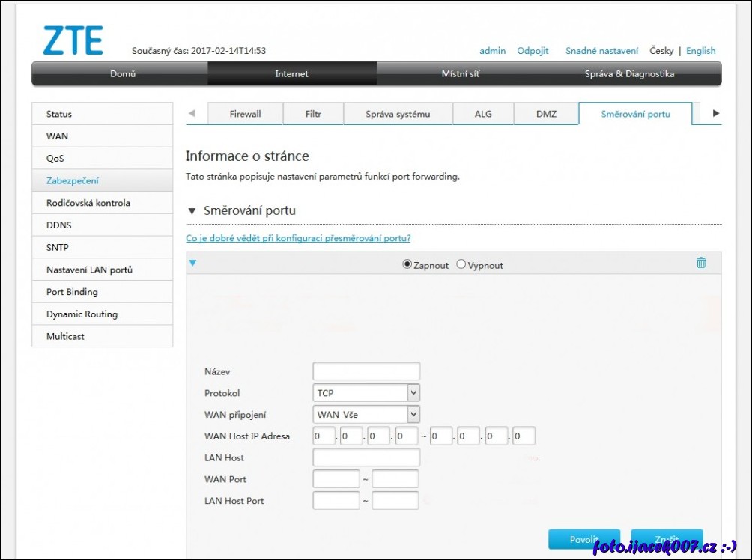Delete port forwarding rule with trash icon
Screen dimensions: 752x560
[700, 263]
